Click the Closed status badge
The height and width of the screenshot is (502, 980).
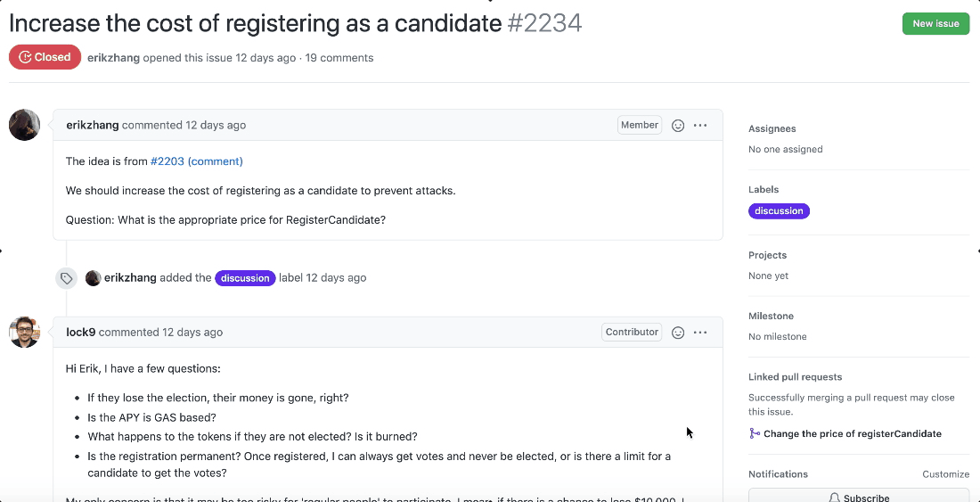tap(45, 57)
